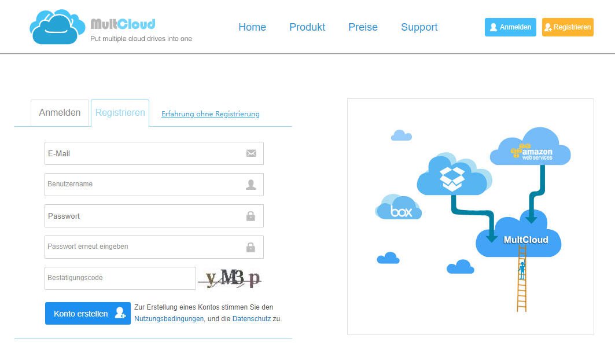
Task: Open the Support menu item
Action: pyautogui.click(x=419, y=27)
